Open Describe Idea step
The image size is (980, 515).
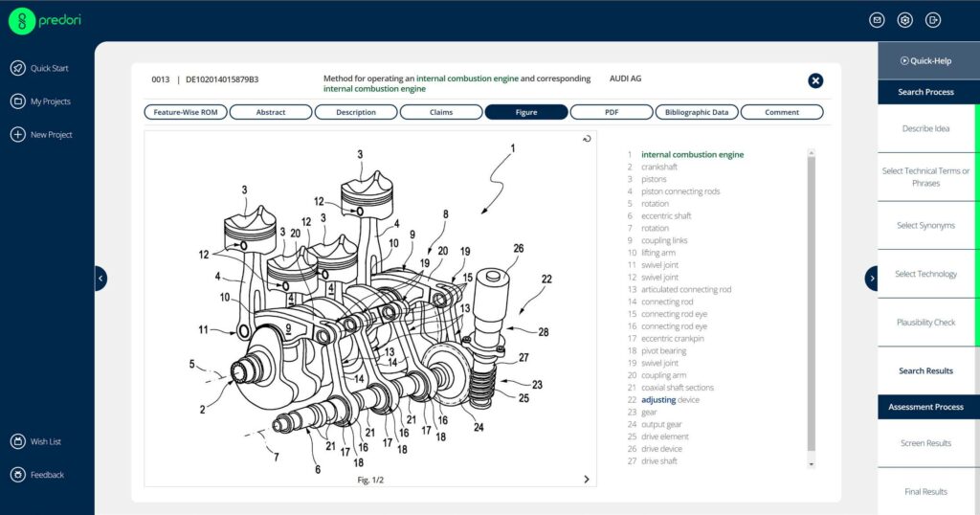925,128
